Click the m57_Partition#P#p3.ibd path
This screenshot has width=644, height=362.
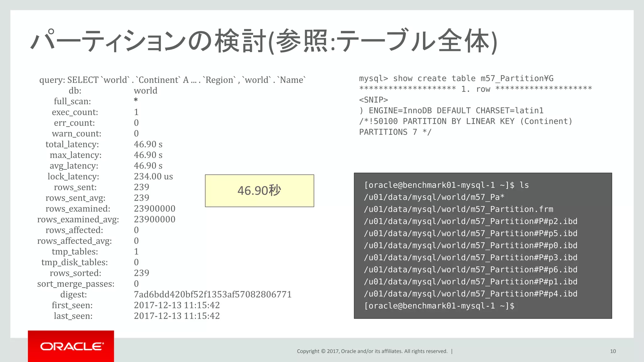(x=471, y=258)
